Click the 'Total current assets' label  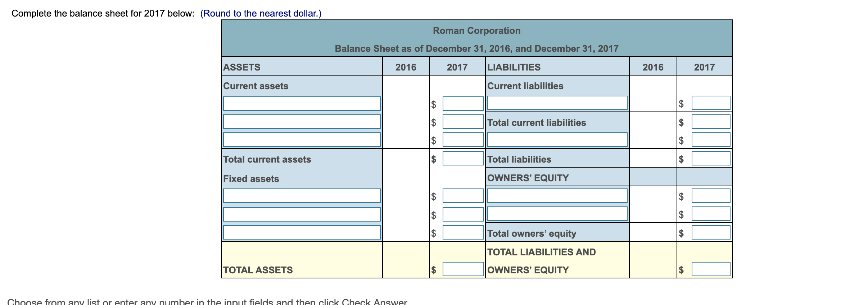pos(267,159)
